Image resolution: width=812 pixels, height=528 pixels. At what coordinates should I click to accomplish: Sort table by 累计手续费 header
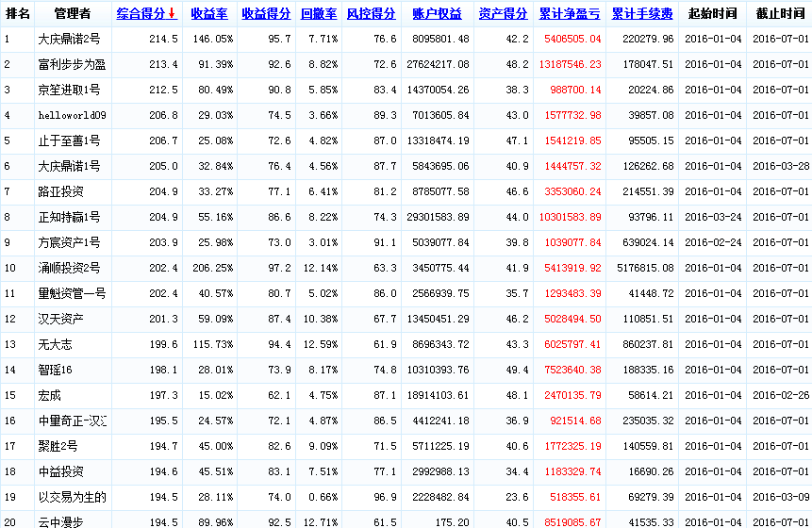[642, 14]
